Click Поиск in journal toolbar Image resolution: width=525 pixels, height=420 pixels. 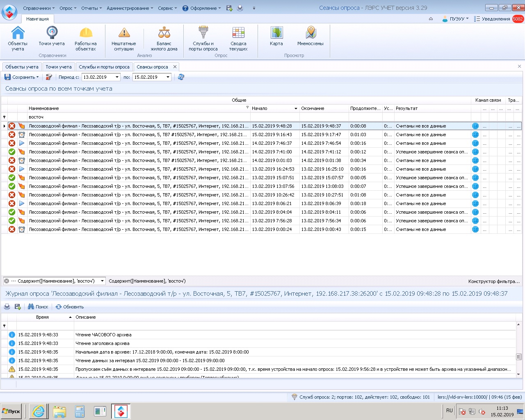38,307
